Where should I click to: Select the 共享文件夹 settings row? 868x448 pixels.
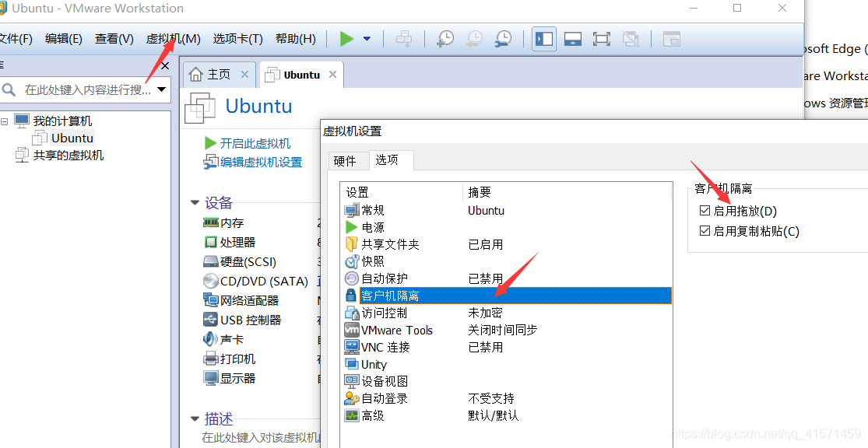pyautogui.click(x=507, y=244)
